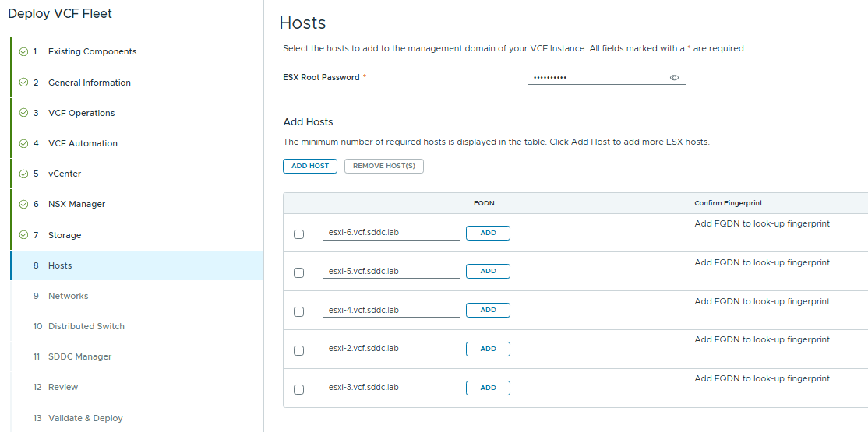Show the ESX root password with eye icon
868x432 pixels.
(674, 78)
